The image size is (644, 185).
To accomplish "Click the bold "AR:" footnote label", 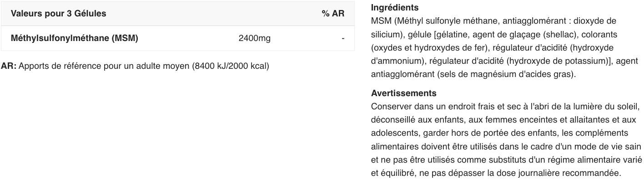I will tap(9, 66).
